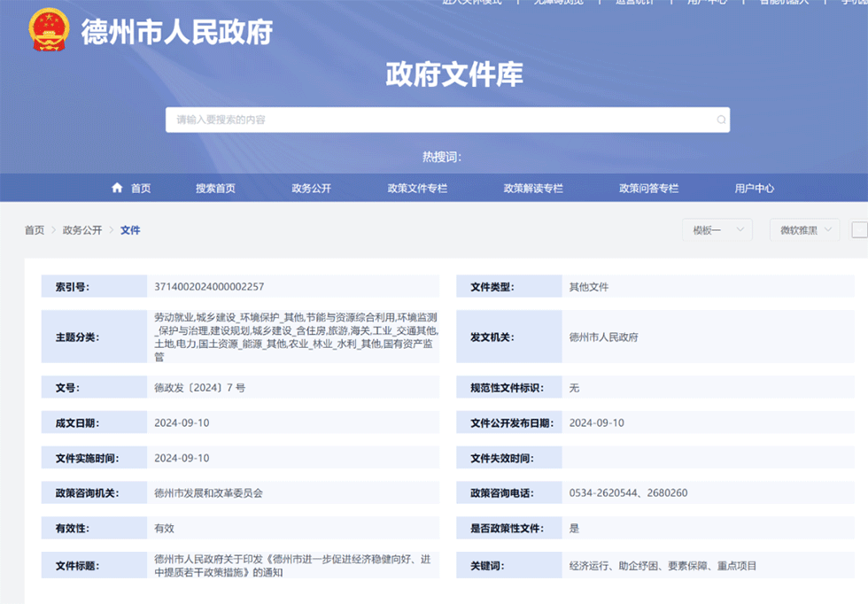Focus the document search input field
The image size is (868, 604).
point(443,120)
